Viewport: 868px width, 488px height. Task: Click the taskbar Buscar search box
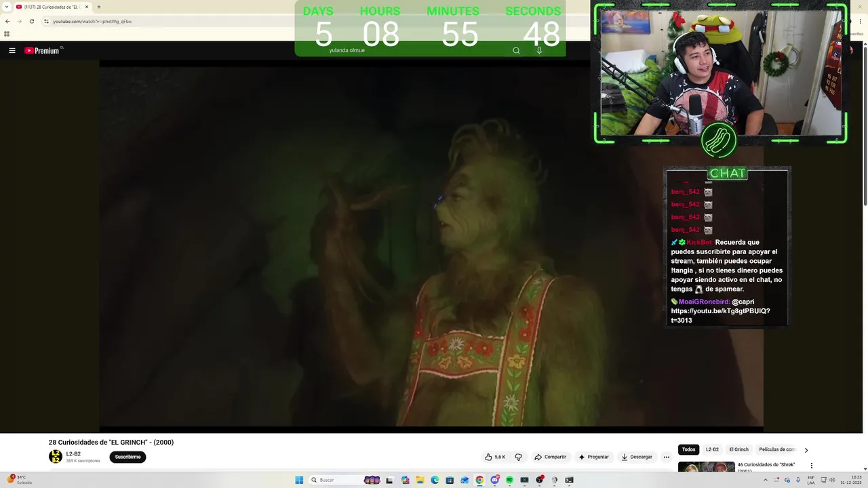pyautogui.click(x=345, y=480)
